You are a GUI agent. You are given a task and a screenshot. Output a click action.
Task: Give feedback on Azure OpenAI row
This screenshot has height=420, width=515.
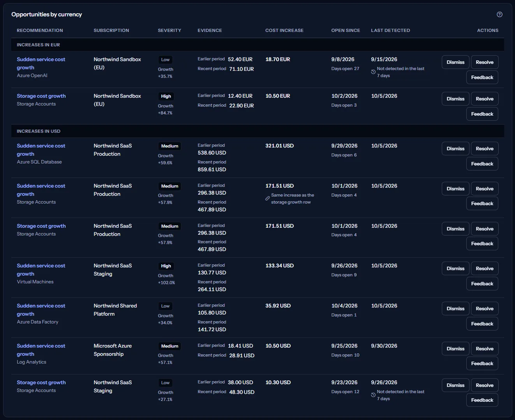click(x=482, y=77)
